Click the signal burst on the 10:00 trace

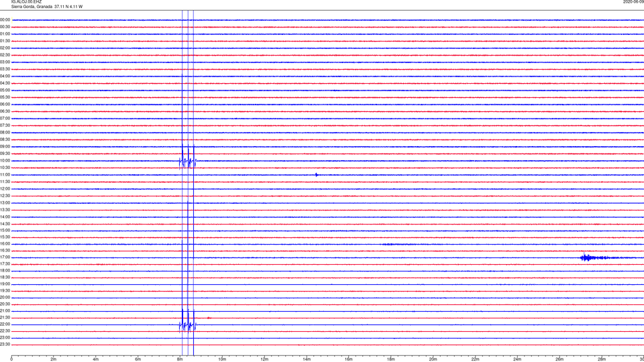pos(188,162)
